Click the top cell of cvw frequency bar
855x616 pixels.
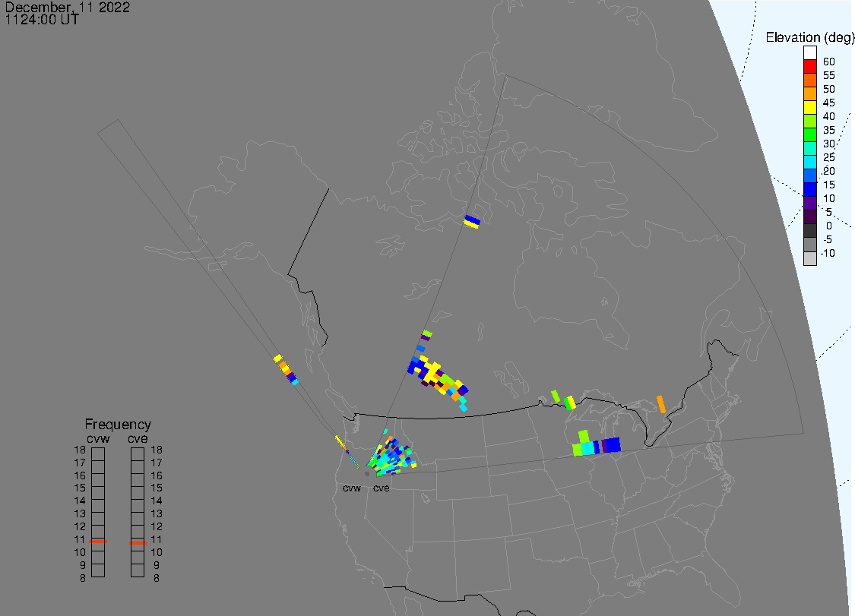(98, 453)
